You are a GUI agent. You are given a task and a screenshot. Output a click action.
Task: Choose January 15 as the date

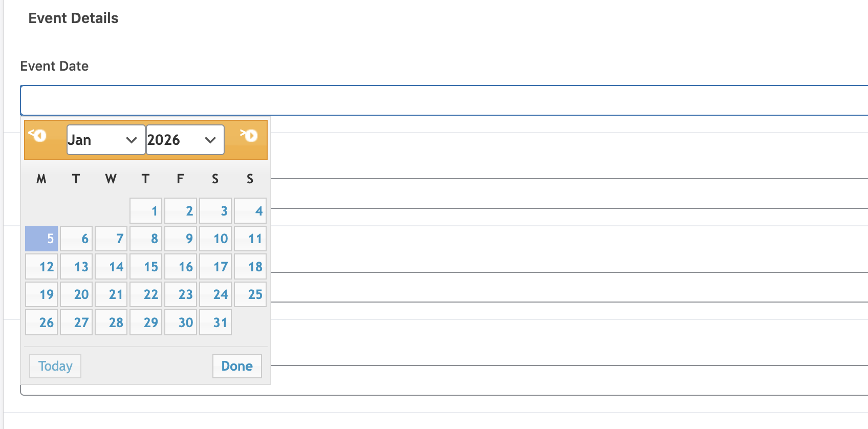146,267
